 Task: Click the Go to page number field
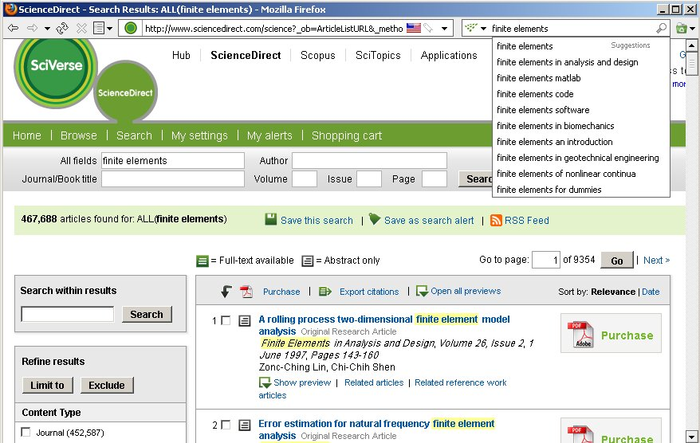click(x=546, y=260)
